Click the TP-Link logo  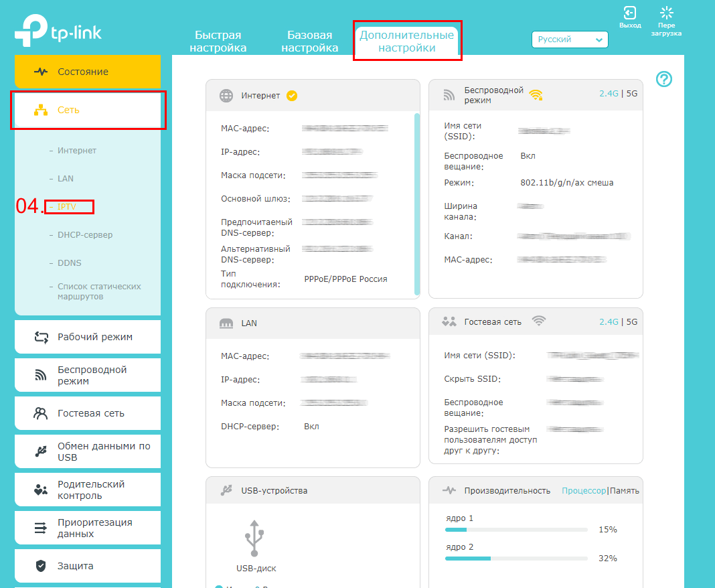[x=58, y=31]
